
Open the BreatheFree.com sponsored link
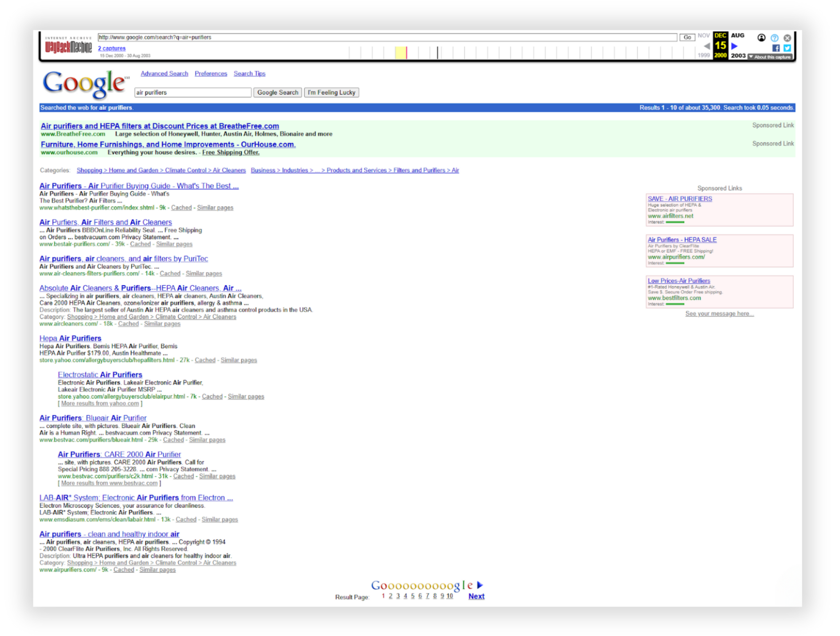[x=160, y=126]
